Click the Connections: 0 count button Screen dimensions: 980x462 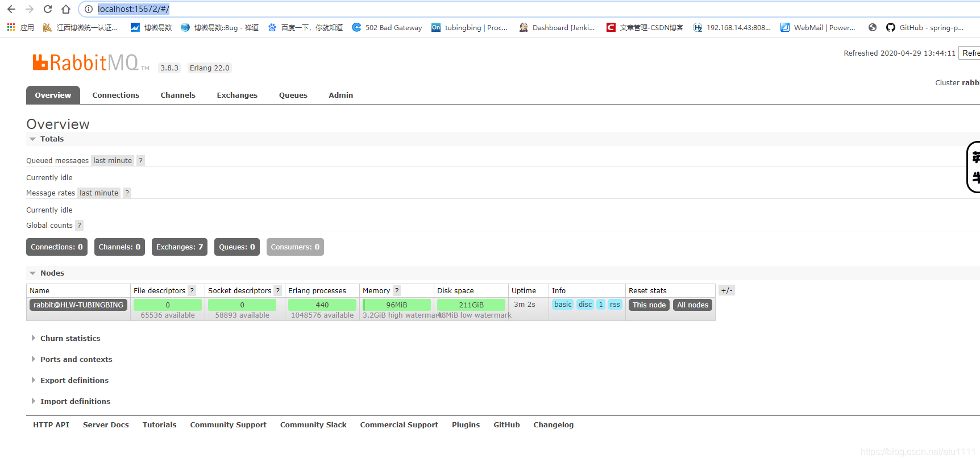point(57,247)
